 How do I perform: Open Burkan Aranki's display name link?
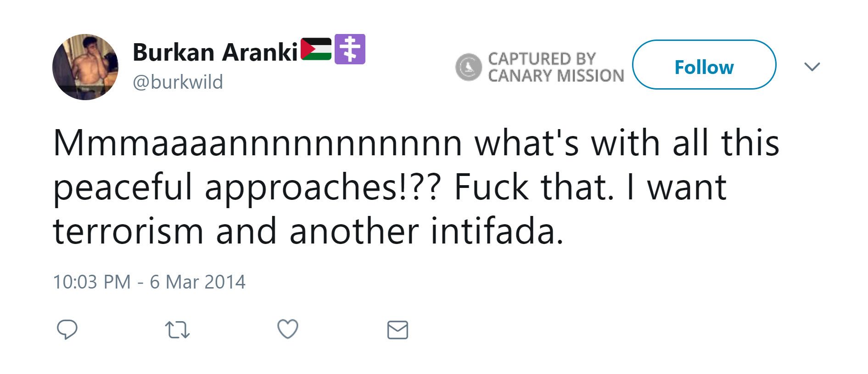click(x=215, y=52)
